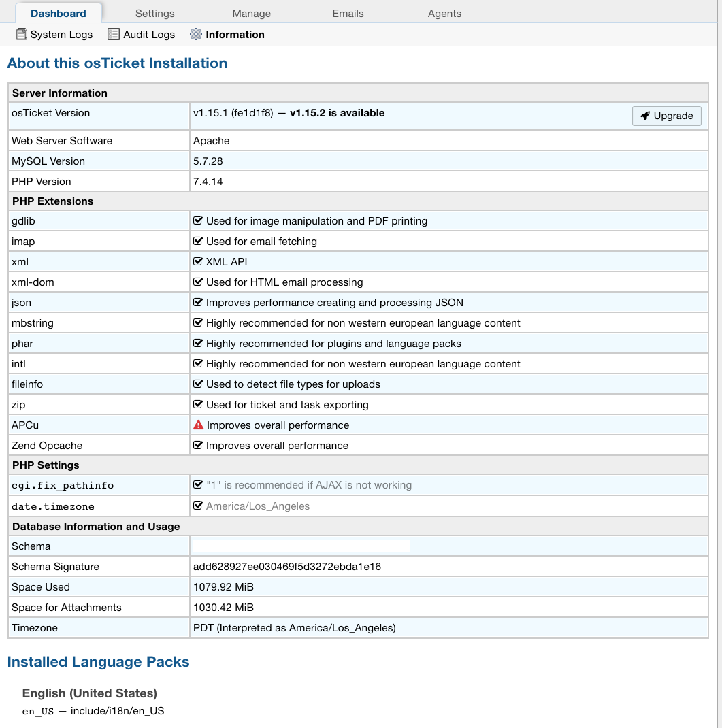Click the '1030.42 MiB' attachments value
This screenshot has height=728, width=722.
coord(223,608)
